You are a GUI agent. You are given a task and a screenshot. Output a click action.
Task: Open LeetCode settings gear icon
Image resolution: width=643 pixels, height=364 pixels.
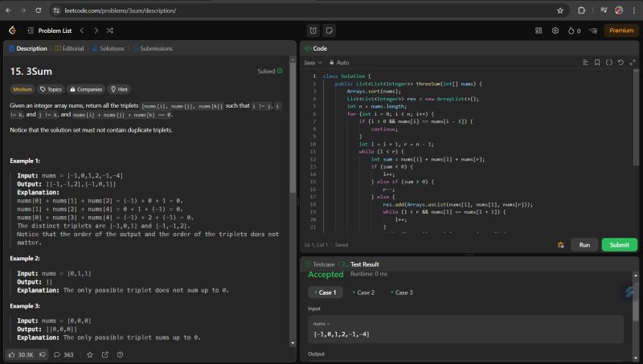555,31
